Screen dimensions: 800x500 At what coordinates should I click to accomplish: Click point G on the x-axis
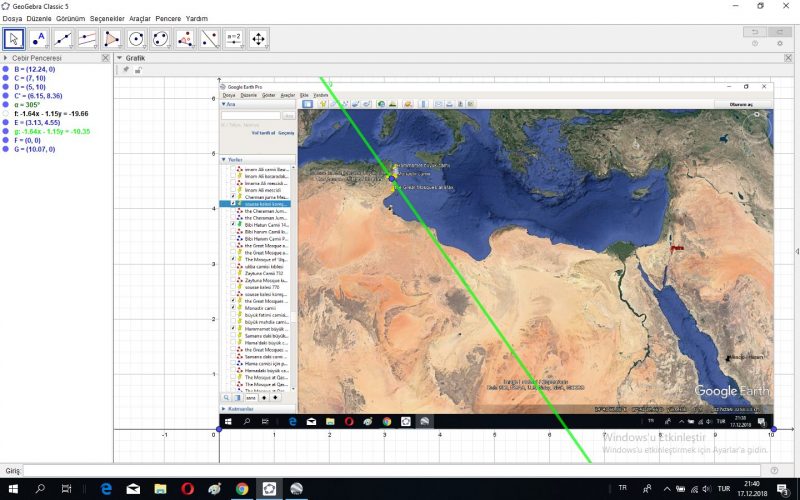(773, 430)
